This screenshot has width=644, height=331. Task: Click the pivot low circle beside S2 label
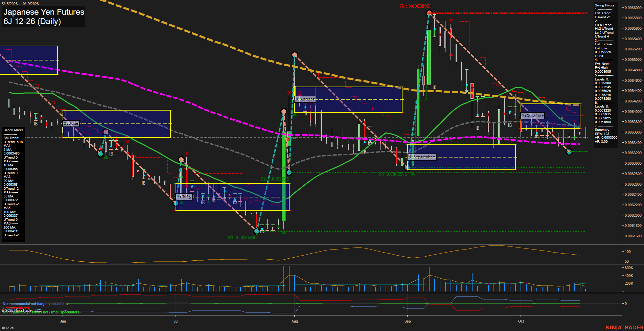tap(289, 172)
